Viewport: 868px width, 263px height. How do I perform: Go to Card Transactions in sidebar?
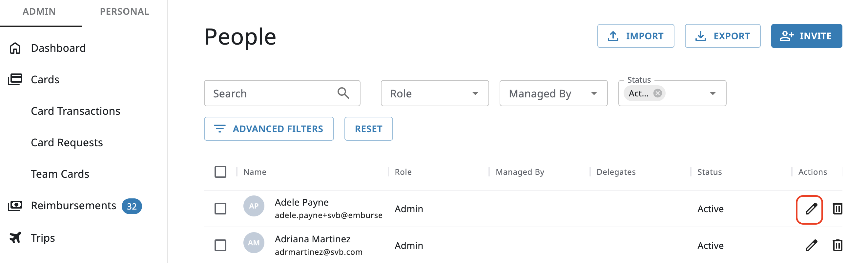click(75, 111)
